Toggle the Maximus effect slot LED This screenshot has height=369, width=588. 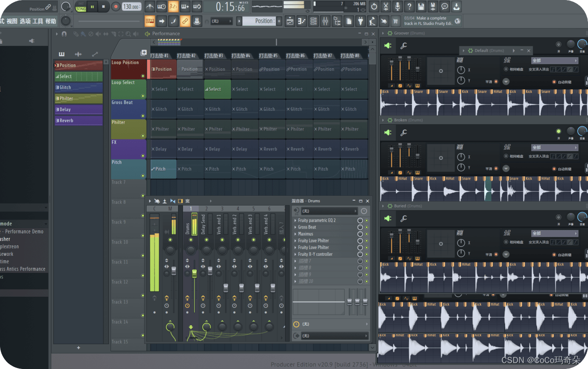[x=366, y=234]
